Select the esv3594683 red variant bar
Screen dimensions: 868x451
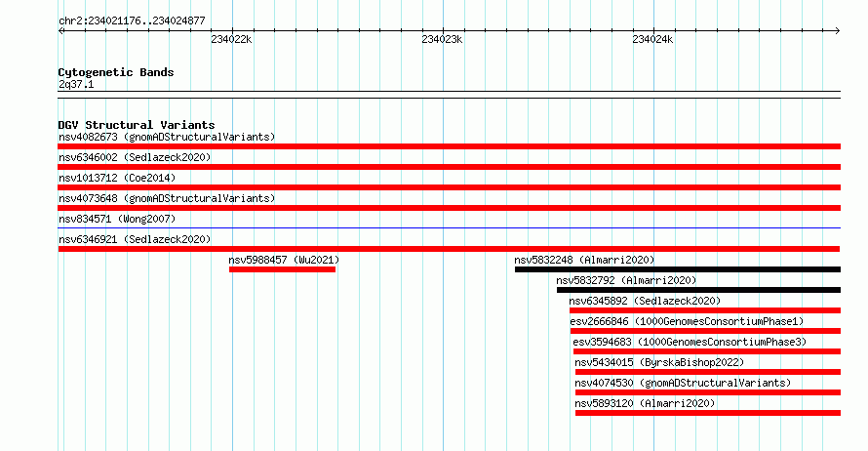(707, 351)
